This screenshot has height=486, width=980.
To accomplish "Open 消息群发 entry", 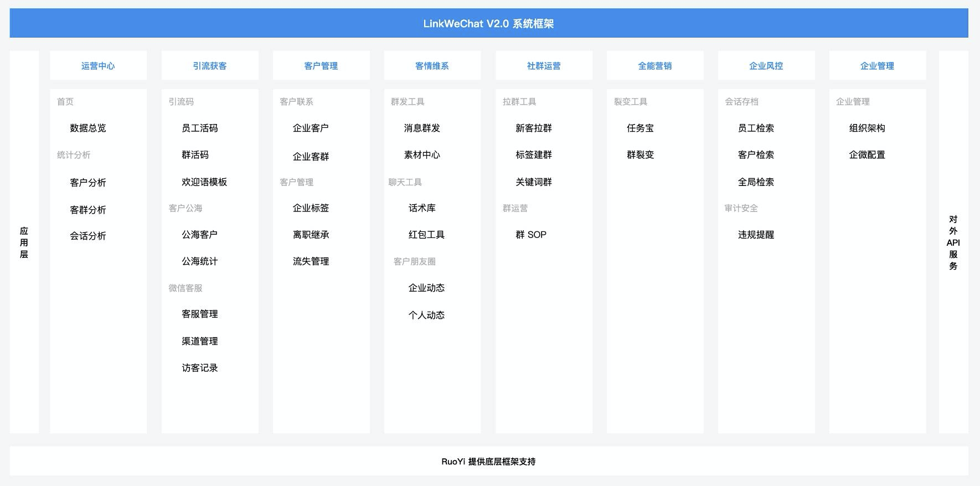I will click(422, 128).
